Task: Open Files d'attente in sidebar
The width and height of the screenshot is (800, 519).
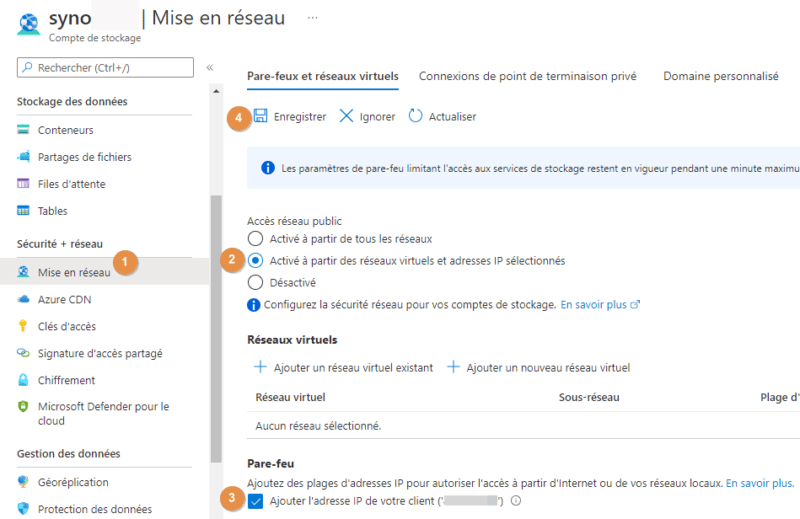Action: (71, 184)
